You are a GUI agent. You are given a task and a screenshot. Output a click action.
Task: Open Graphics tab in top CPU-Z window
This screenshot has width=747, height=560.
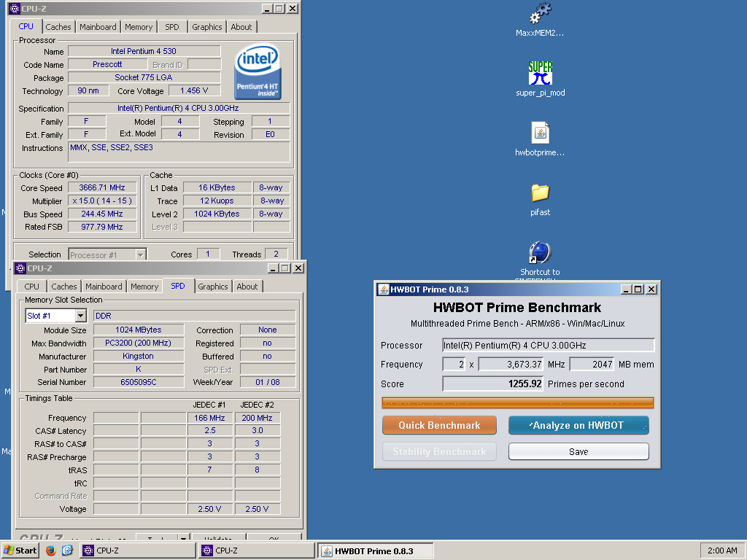(206, 27)
